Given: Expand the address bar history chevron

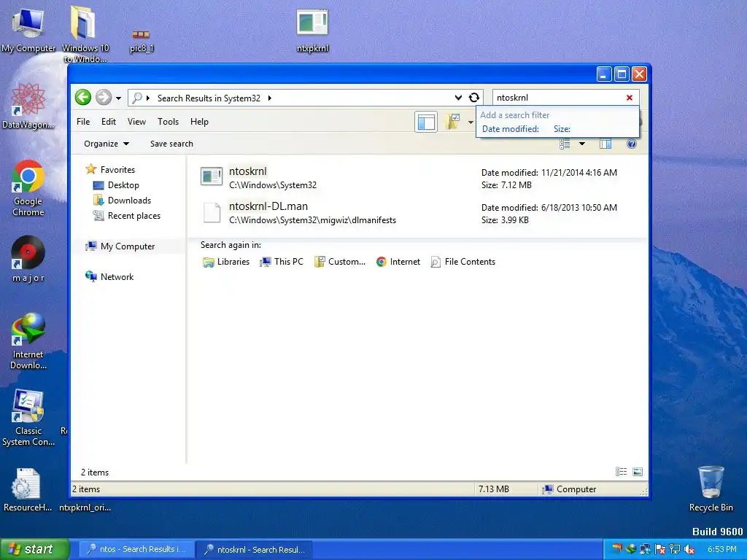Looking at the screenshot, I should coord(458,98).
